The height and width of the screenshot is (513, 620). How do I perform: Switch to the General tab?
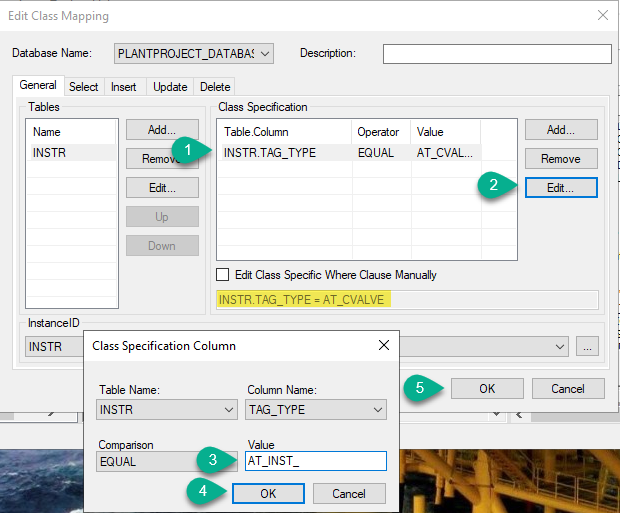pos(38,85)
